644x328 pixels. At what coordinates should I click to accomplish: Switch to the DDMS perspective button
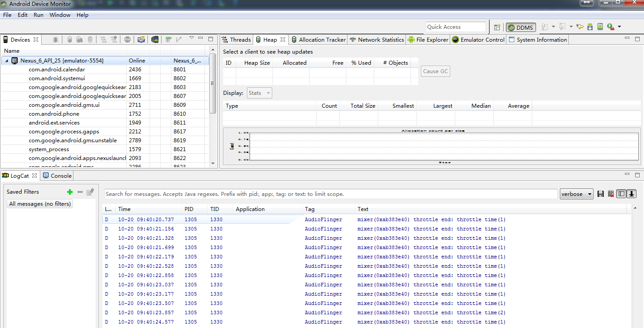(521, 27)
